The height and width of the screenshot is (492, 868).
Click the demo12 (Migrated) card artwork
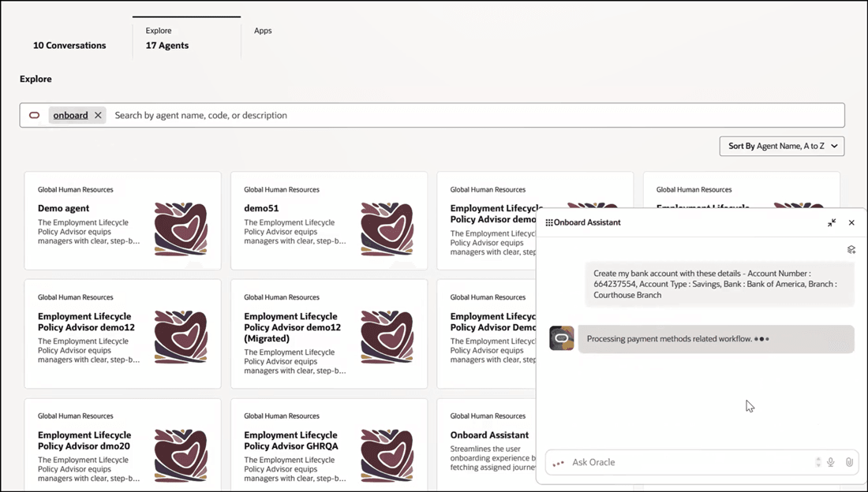[x=387, y=337]
